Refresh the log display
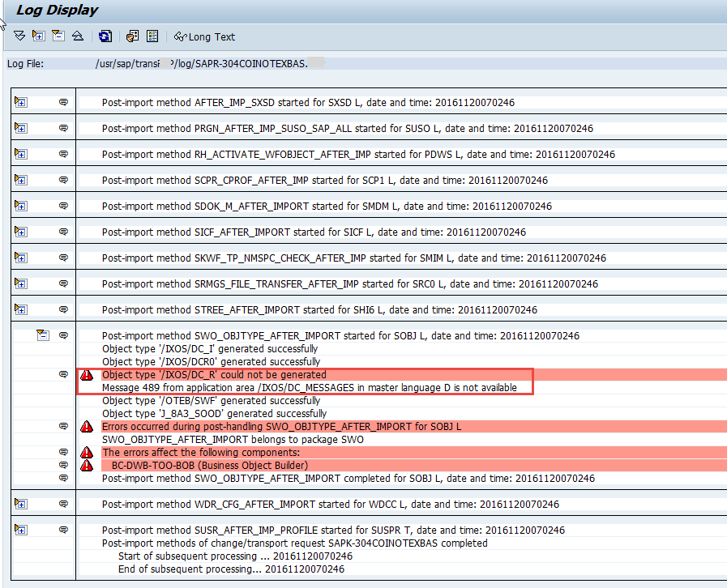Viewport: 727px width, 588px height. (x=105, y=36)
